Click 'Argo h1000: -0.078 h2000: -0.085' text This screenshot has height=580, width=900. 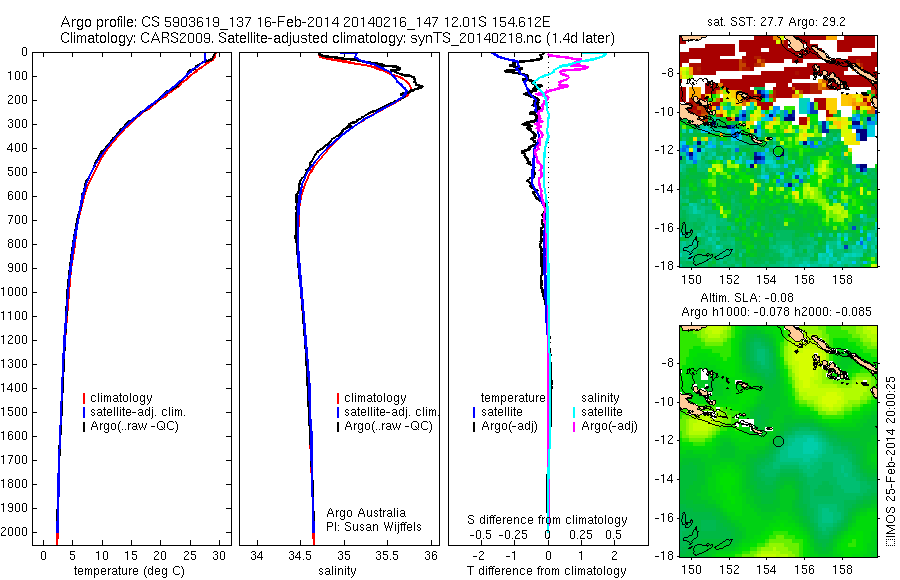tap(776, 312)
